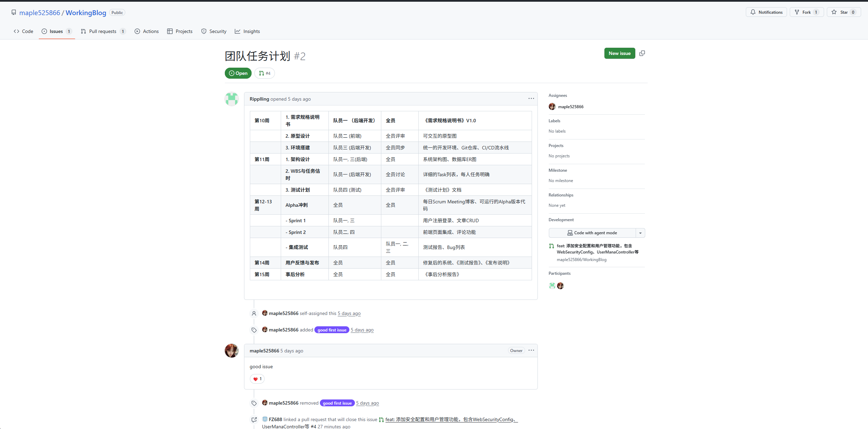Switch to the Pull requests tab
Viewport: 868px width, 429px height.
[x=103, y=31]
